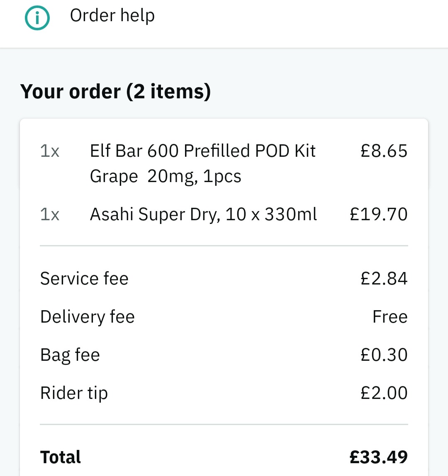
Task: Click the Elf Bar 1x quantity label
Action: (x=49, y=151)
